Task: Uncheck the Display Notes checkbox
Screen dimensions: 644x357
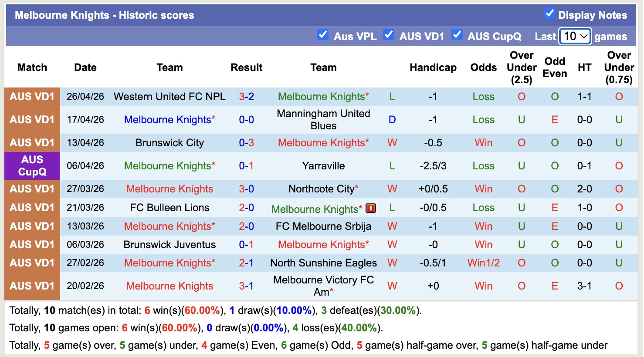Action: click(550, 14)
